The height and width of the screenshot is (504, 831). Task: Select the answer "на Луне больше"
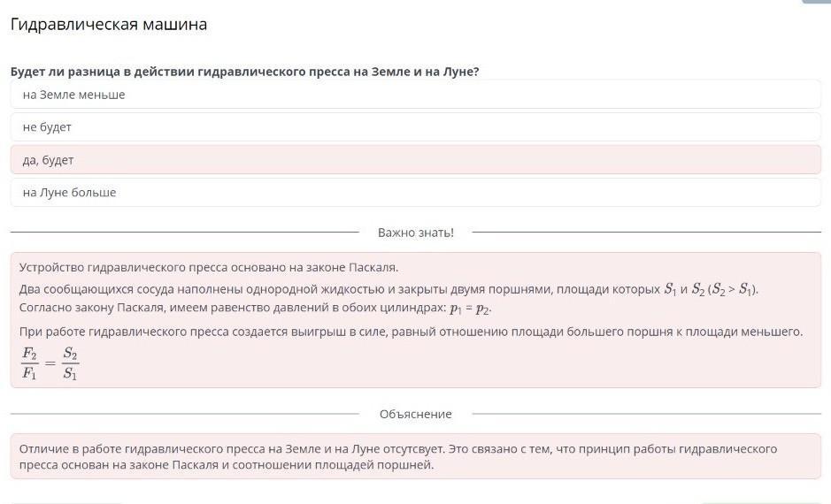click(70, 193)
